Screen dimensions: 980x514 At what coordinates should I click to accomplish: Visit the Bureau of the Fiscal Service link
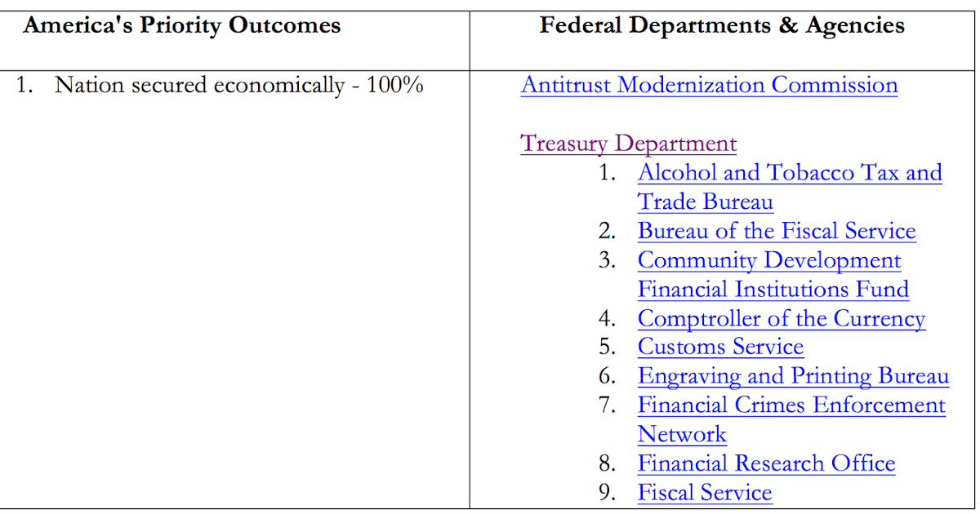click(777, 231)
